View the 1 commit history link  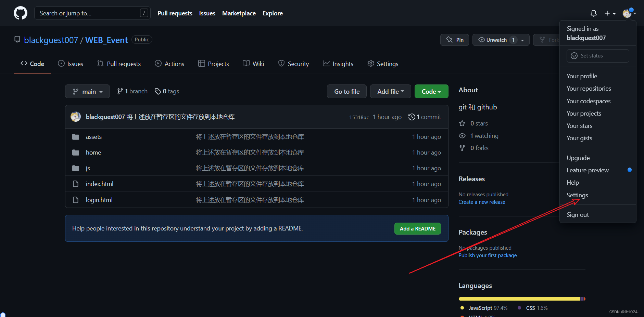(425, 117)
